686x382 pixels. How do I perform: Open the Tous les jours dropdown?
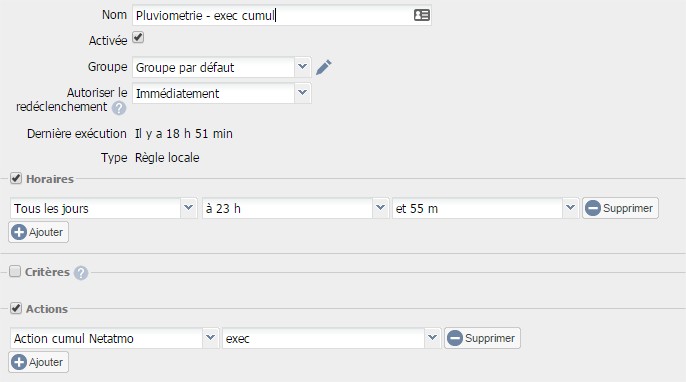pyautogui.click(x=103, y=208)
